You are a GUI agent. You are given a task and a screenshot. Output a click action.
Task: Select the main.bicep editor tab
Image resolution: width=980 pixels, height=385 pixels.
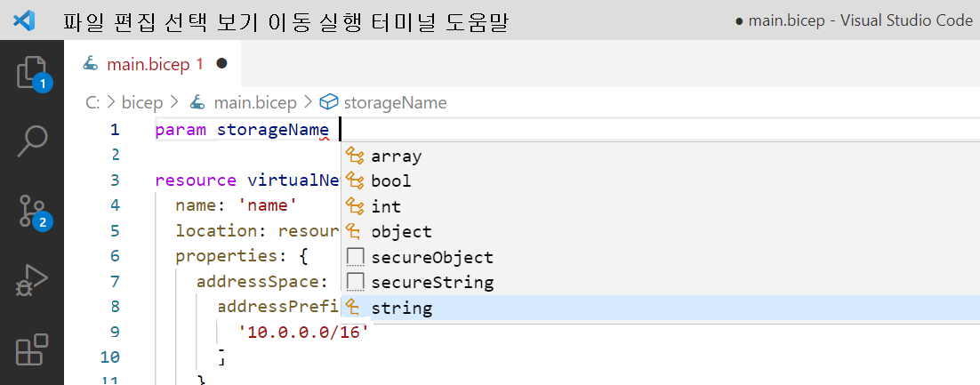tap(152, 64)
